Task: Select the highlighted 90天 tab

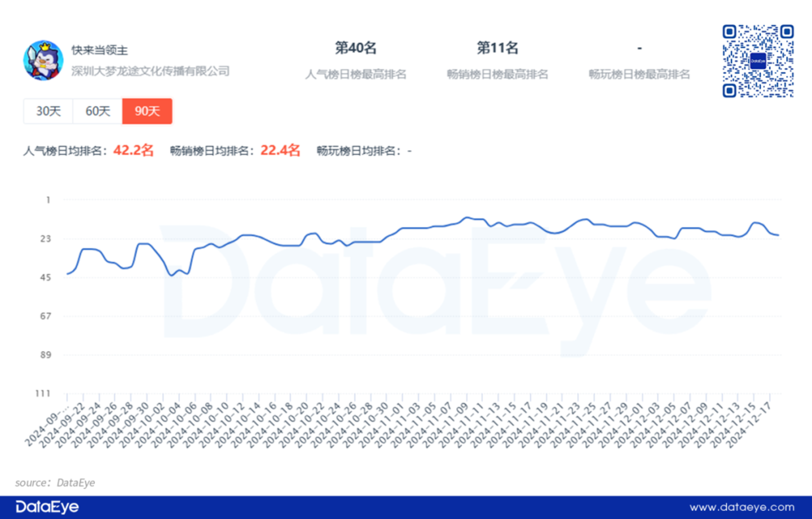Action: pos(147,111)
